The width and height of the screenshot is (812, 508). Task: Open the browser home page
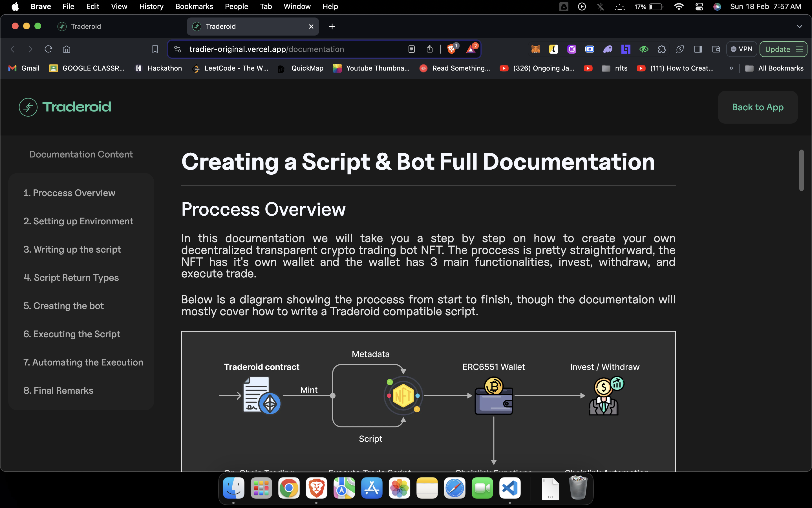(67, 49)
